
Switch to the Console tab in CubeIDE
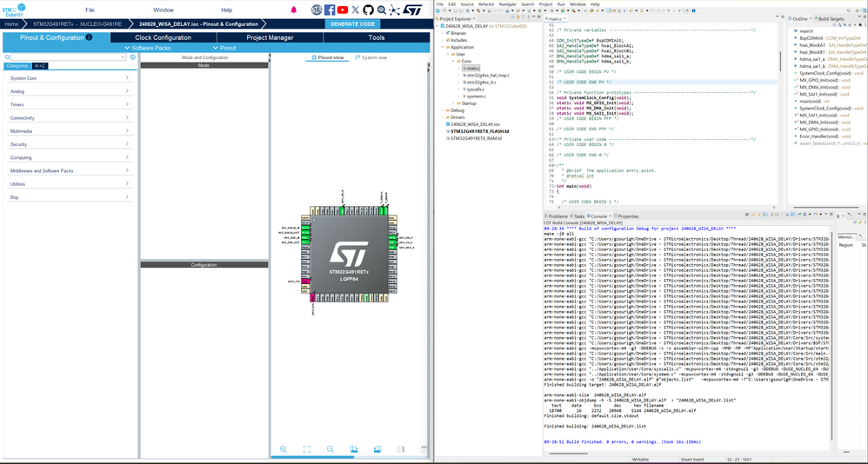tap(598, 216)
